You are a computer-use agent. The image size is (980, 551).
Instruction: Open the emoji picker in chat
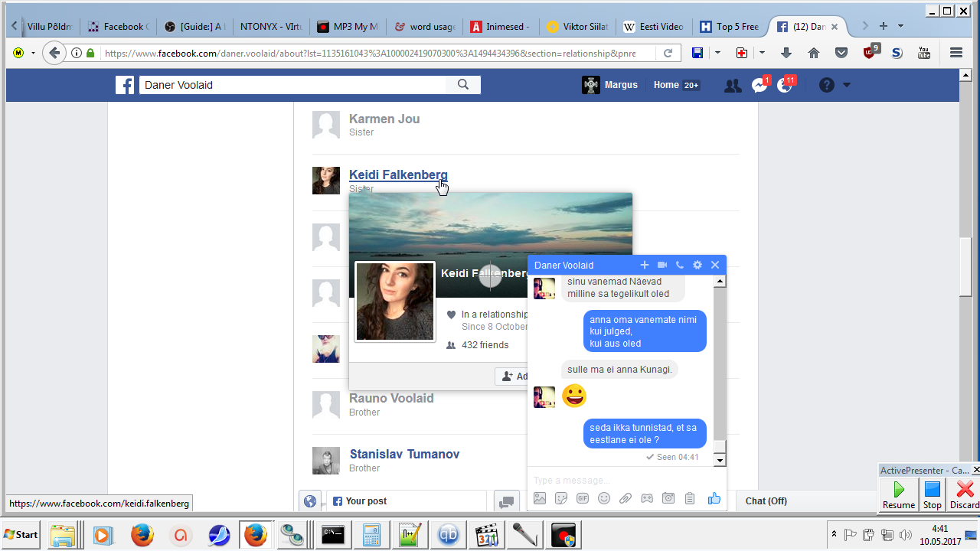coord(604,498)
